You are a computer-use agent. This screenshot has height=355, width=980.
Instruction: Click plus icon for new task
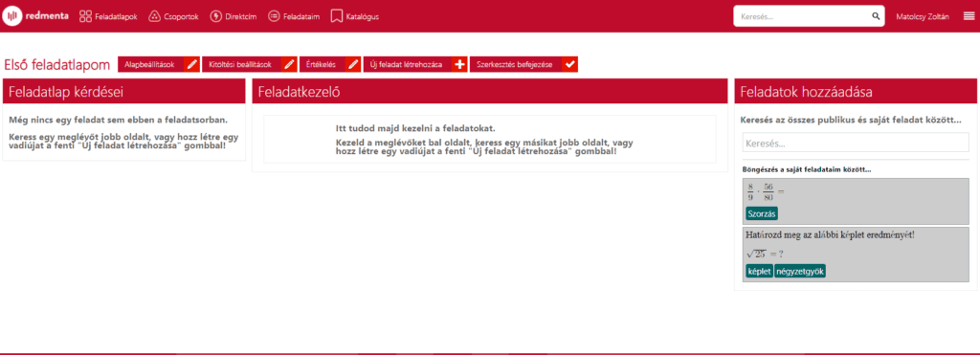coord(459,64)
